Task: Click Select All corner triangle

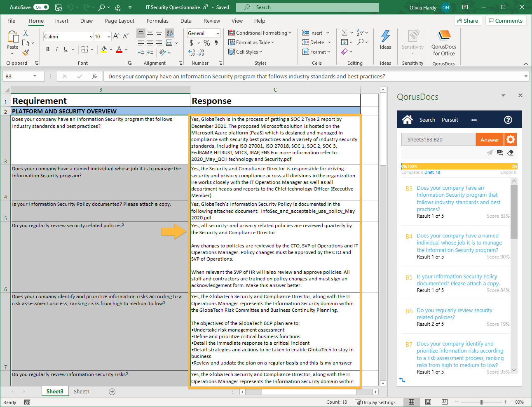Action: coord(7,89)
